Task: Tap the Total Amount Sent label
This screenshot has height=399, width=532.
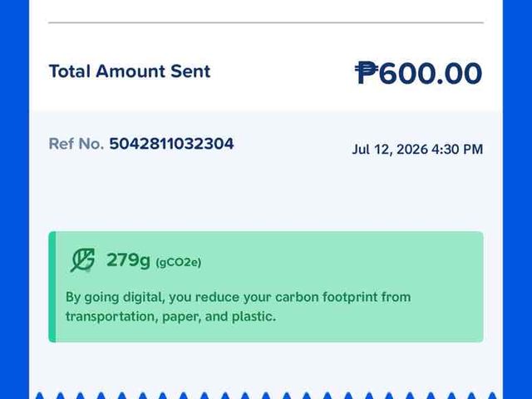Action: [x=130, y=71]
